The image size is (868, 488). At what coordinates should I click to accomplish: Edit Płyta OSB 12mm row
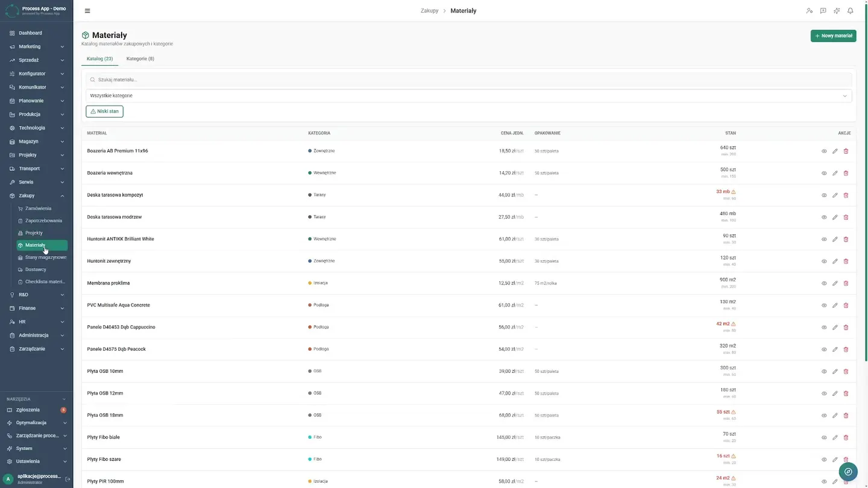point(835,393)
